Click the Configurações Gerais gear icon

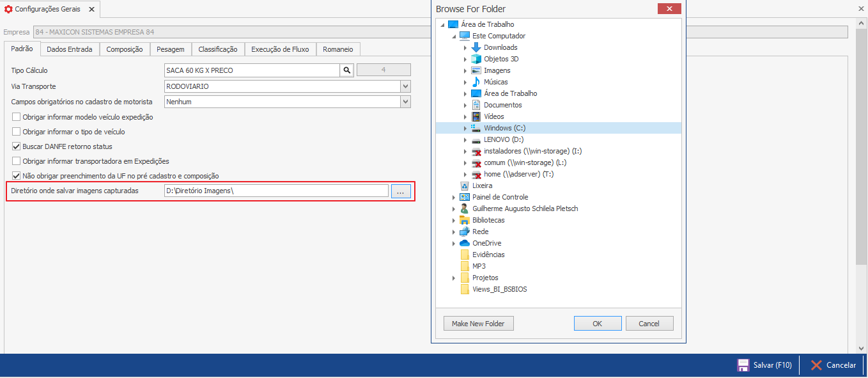[x=8, y=10]
